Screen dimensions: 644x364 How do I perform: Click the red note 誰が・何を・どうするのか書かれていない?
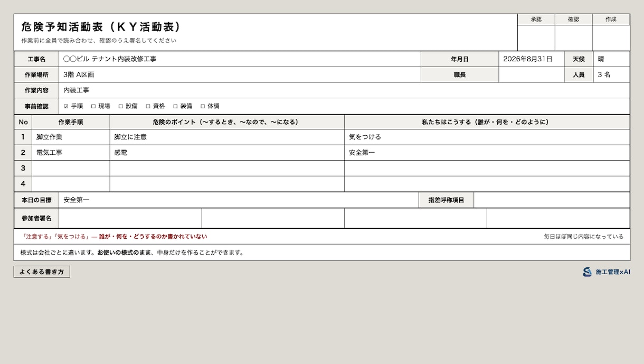point(153,237)
